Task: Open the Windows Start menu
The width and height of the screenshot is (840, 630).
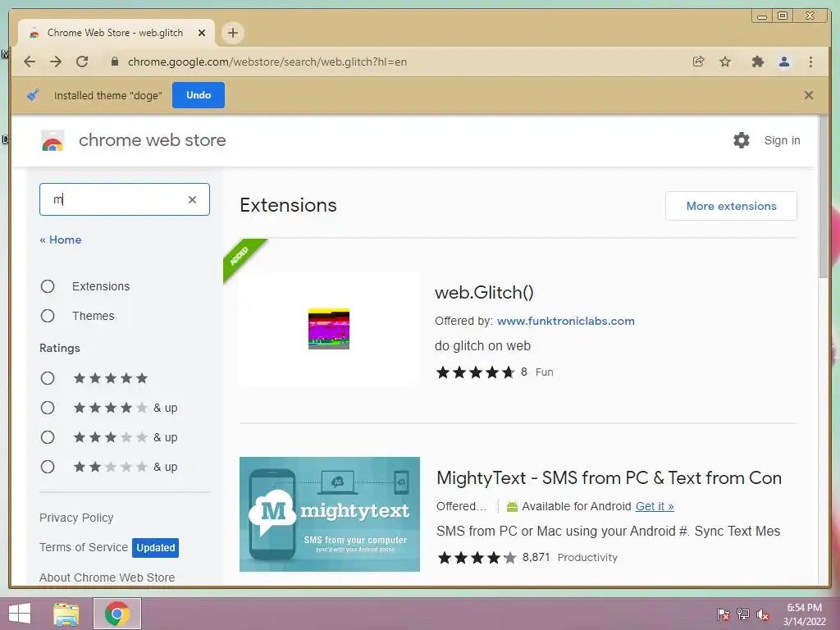Action: 20,614
